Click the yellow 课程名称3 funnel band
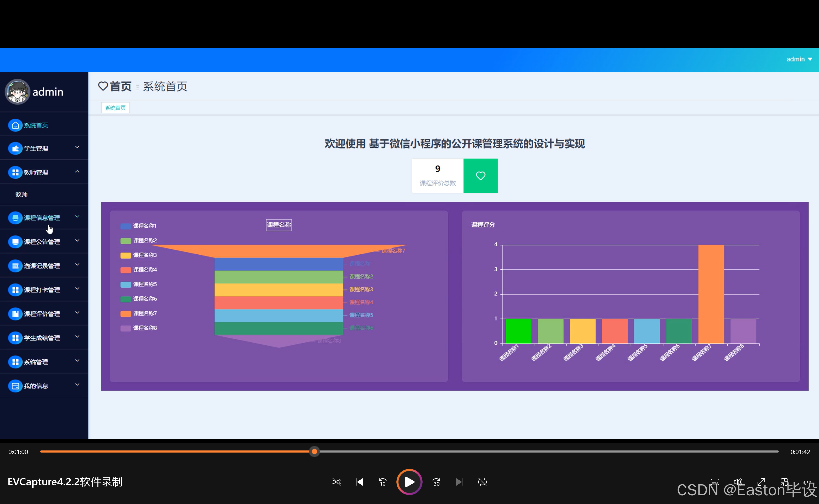The height and width of the screenshot is (504, 819). pos(279,290)
